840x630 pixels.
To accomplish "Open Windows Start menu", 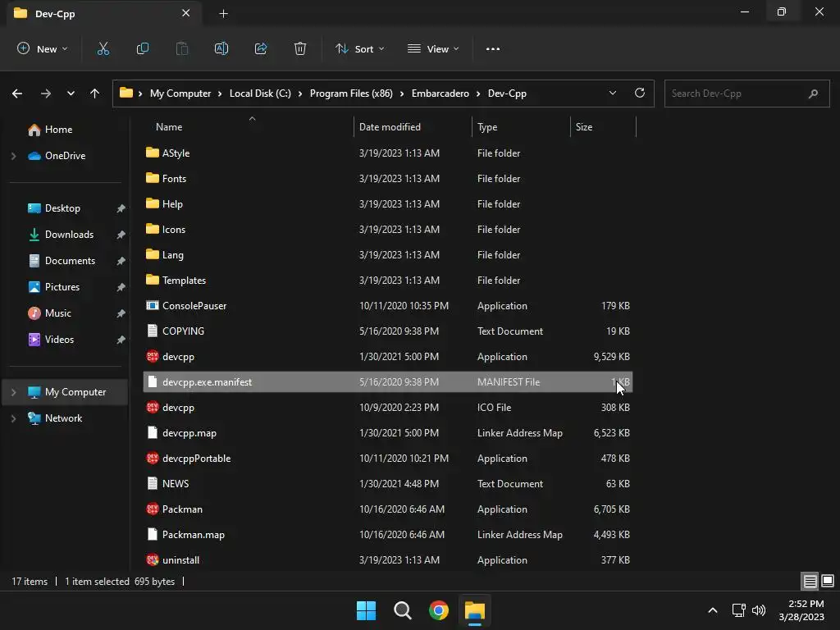I will [x=367, y=610].
